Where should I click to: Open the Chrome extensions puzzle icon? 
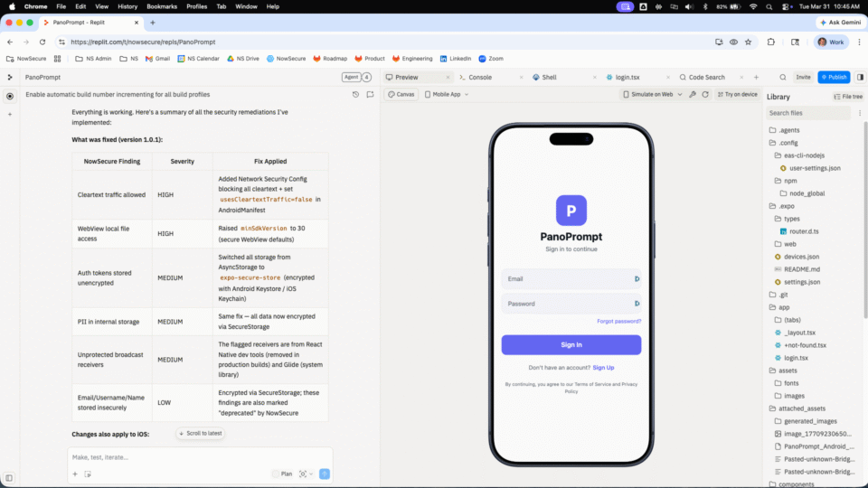[x=770, y=42]
